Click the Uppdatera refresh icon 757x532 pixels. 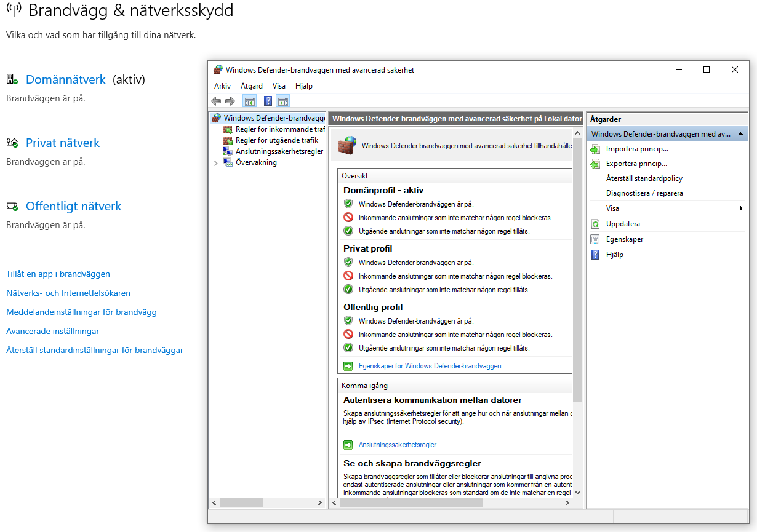click(x=595, y=224)
